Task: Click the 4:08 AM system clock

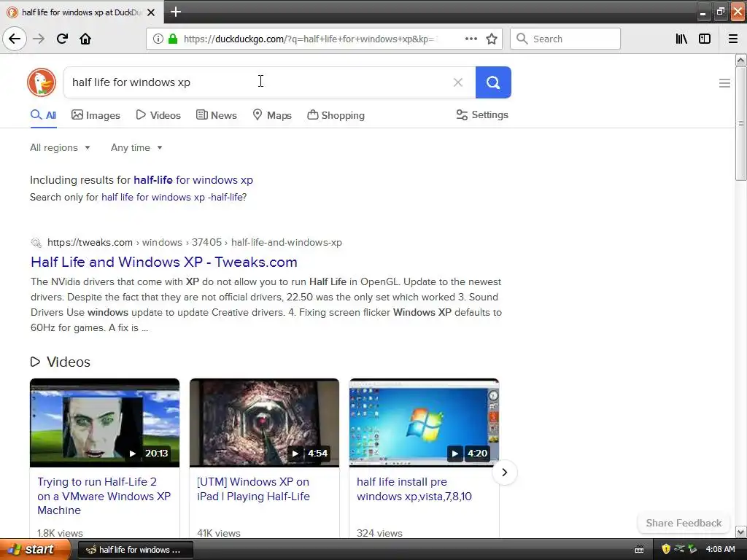Action: click(720, 549)
